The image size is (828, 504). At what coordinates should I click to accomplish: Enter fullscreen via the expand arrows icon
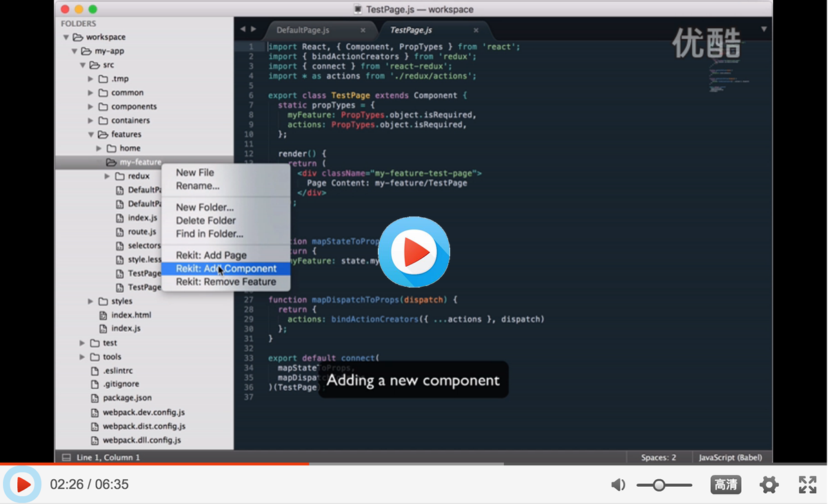pos(807,485)
